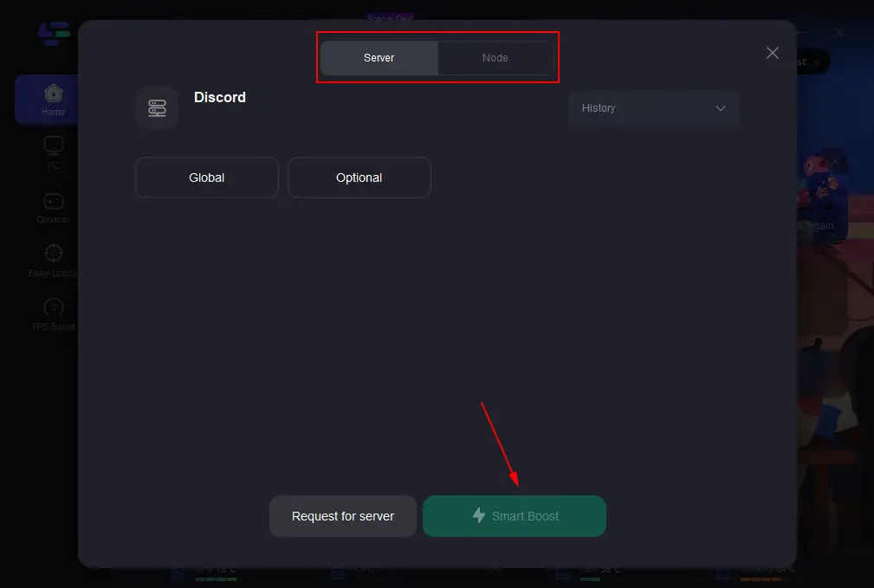
Task: Click the FPS Boost gauge icon
Action: point(53,307)
